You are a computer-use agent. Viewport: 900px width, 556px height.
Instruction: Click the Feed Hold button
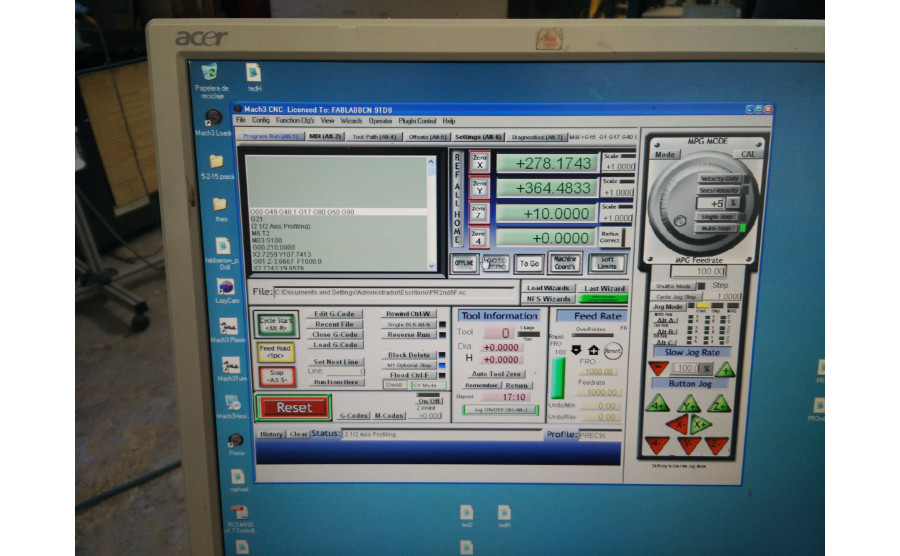tap(276, 351)
